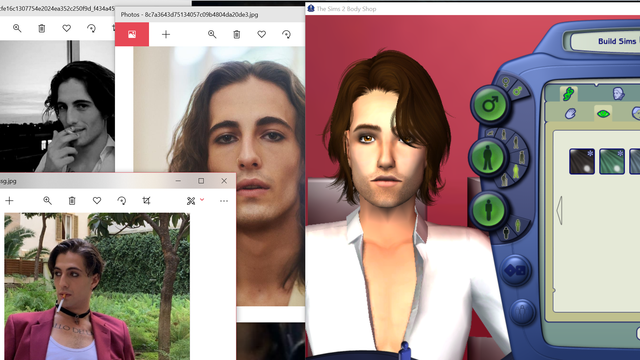
Task: Delete the black-and-white photo top-left
Action: [42, 28]
